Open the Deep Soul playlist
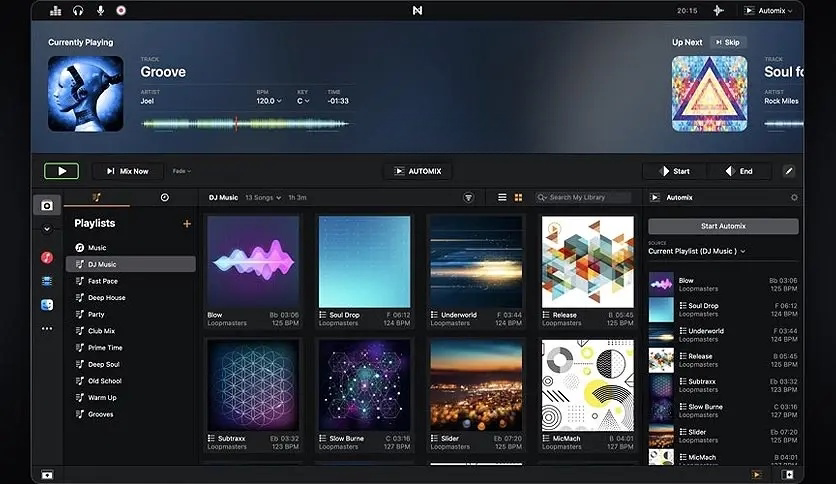The image size is (836, 484). 131,365
